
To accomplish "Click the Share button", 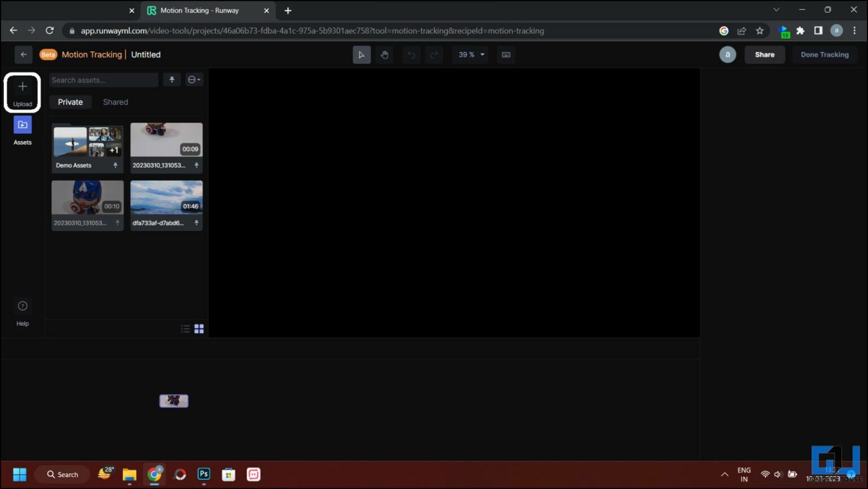I will coord(765,54).
